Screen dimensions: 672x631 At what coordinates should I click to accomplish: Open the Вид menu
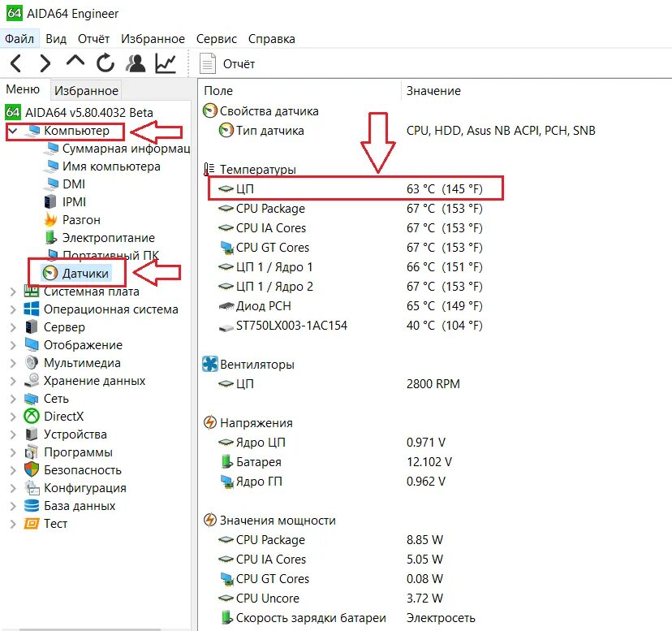56,39
